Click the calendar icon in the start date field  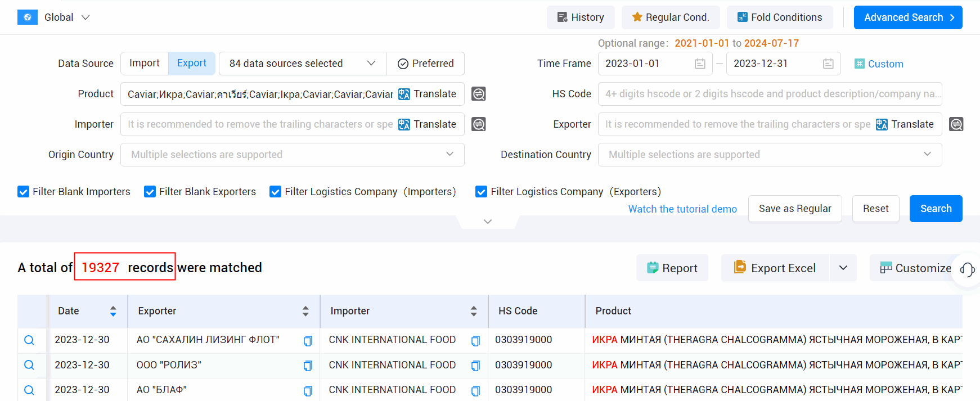700,64
